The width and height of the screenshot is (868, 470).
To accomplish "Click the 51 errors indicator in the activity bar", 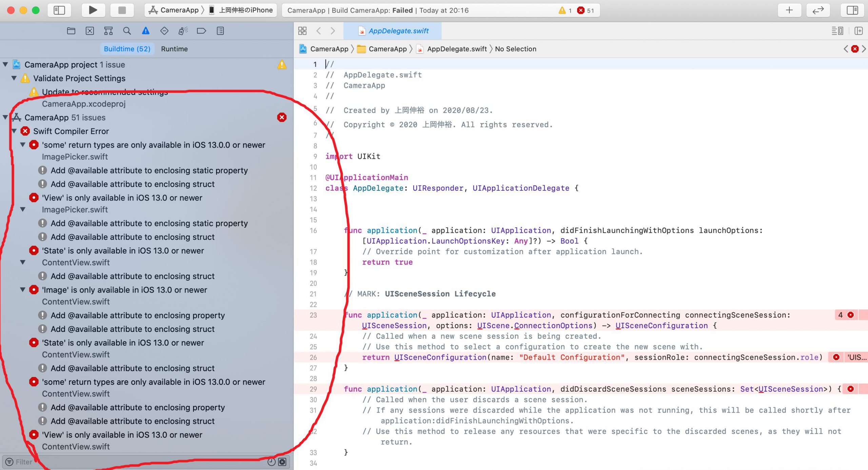I will pos(586,11).
